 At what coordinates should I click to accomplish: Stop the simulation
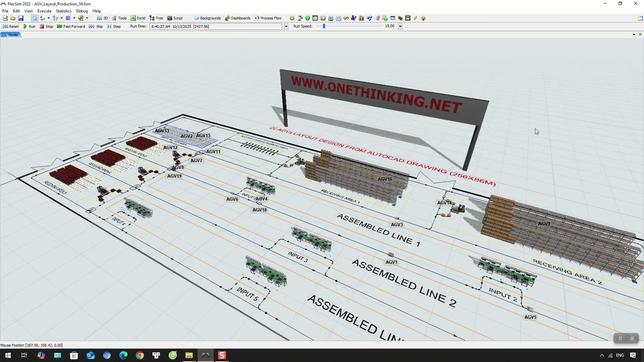pyautogui.click(x=46, y=26)
